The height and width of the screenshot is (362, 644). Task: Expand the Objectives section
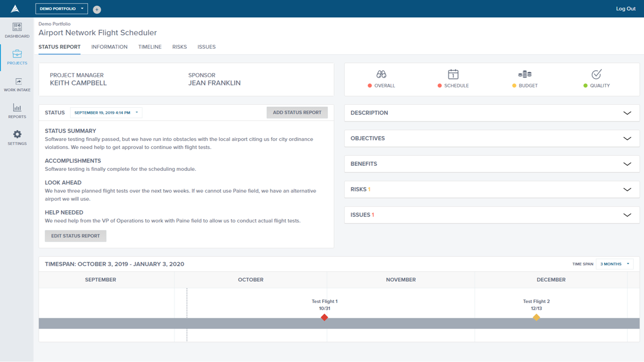[x=492, y=138]
